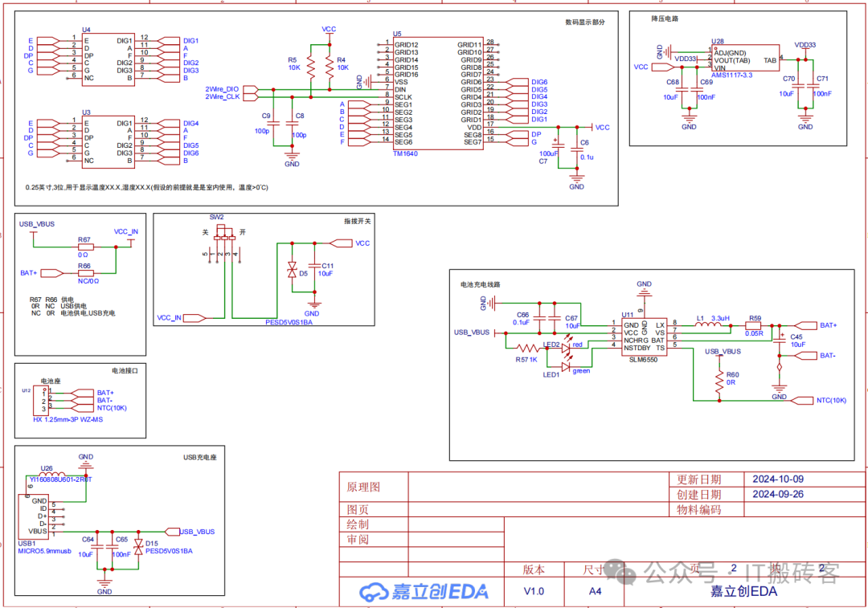Click the 数码显示部分 section title

pyautogui.click(x=584, y=22)
